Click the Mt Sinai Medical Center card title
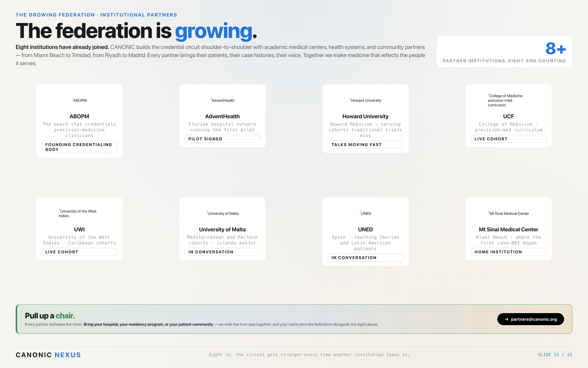The width and height of the screenshot is (588, 368). [509, 230]
